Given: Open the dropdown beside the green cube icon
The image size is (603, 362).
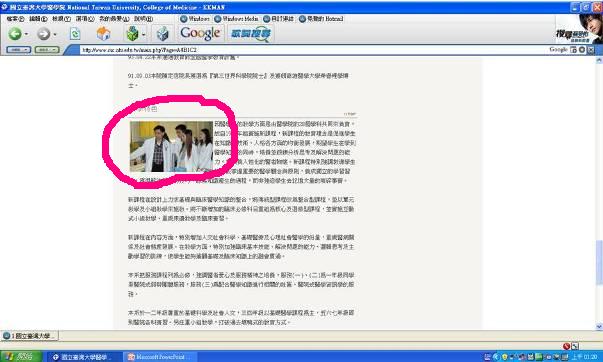Looking at the screenshot, I should click(x=143, y=34).
